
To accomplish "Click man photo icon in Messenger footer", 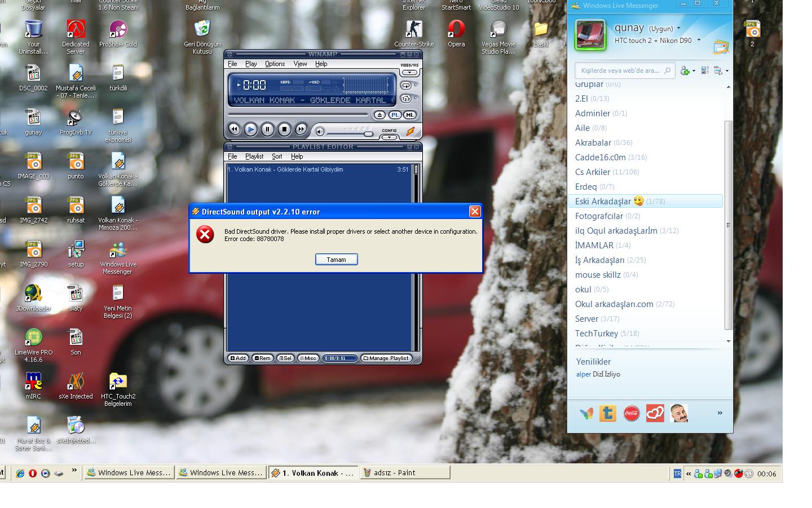I will [679, 414].
